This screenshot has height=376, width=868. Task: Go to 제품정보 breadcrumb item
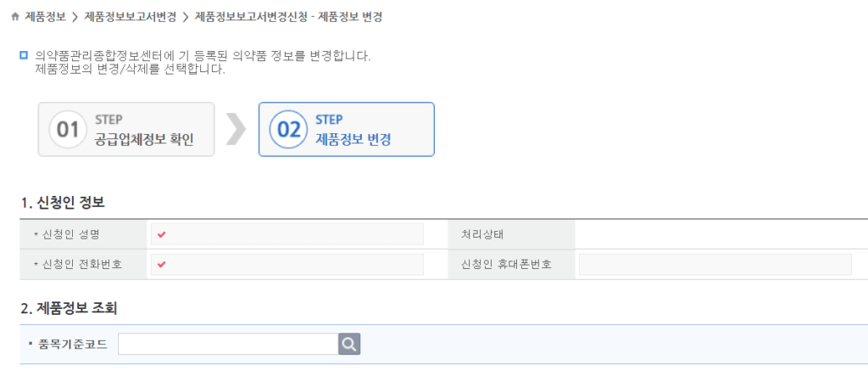pos(46,17)
